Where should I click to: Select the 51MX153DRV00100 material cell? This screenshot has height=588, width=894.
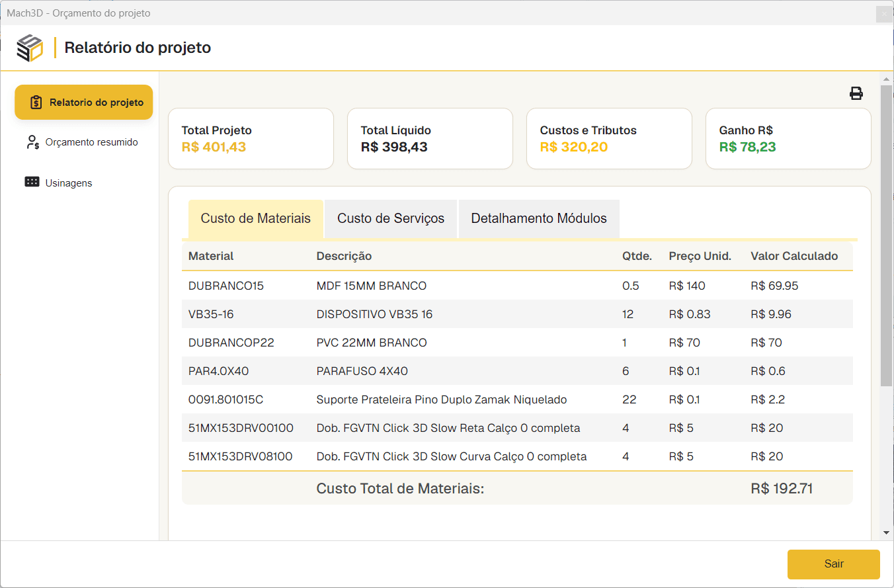(241, 428)
